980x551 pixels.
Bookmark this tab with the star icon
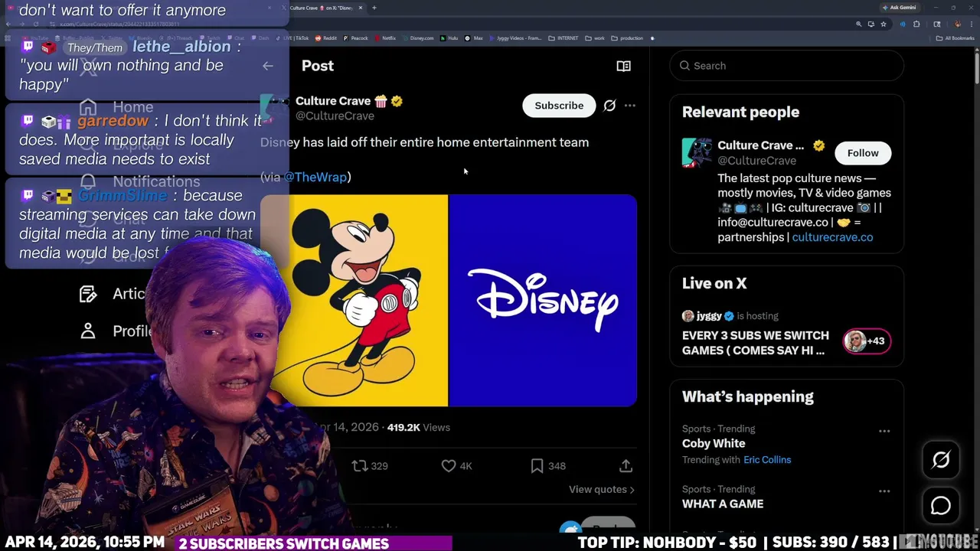[x=884, y=24]
